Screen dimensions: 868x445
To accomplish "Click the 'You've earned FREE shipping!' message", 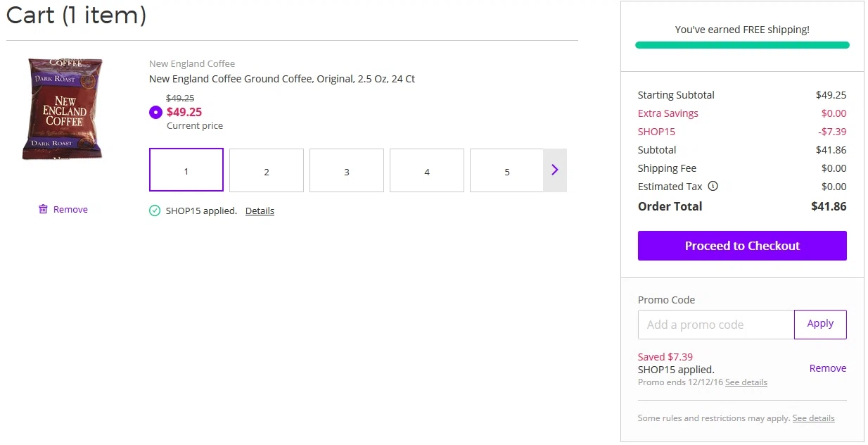I will (x=742, y=30).
